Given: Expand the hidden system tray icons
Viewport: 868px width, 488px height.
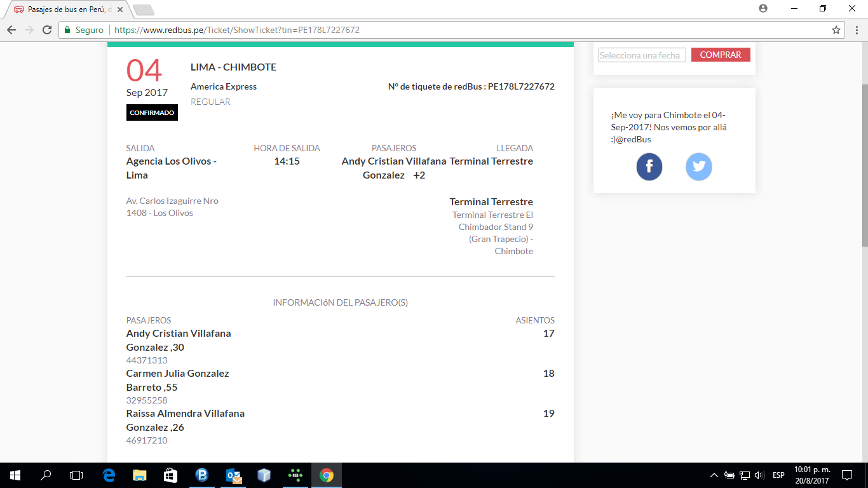Looking at the screenshot, I should 714,475.
